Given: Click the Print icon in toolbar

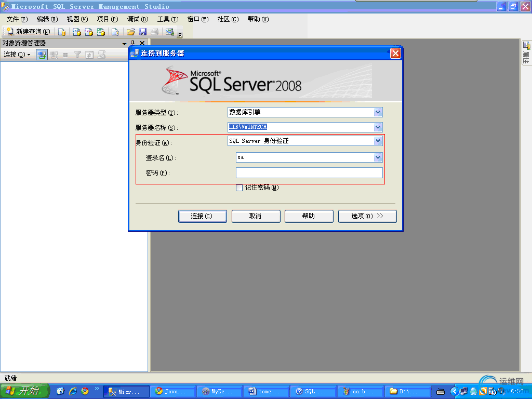Looking at the screenshot, I should [x=155, y=32].
